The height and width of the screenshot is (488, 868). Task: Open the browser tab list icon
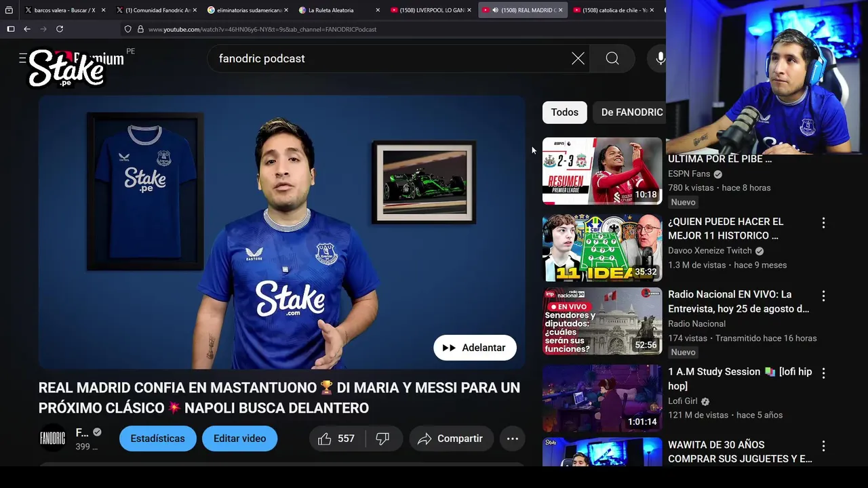(9, 10)
